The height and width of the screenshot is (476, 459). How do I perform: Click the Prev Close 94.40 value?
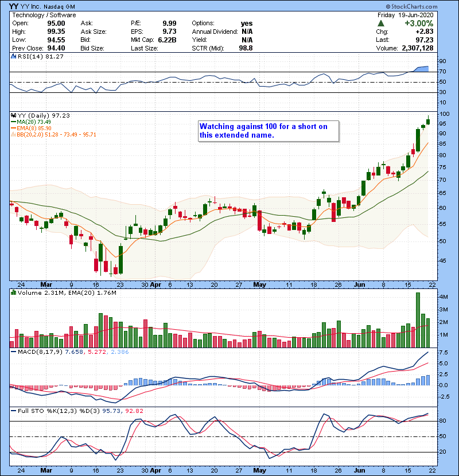point(56,48)
